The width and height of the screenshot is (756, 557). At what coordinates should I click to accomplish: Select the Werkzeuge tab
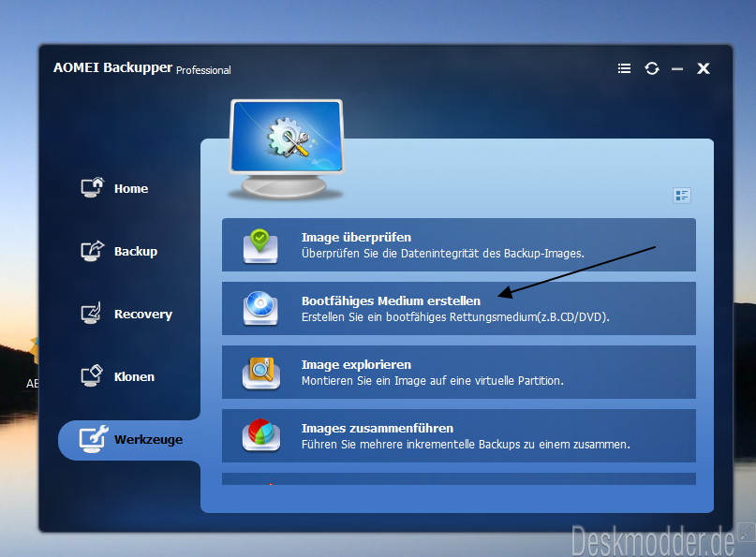tap(129, 439)
